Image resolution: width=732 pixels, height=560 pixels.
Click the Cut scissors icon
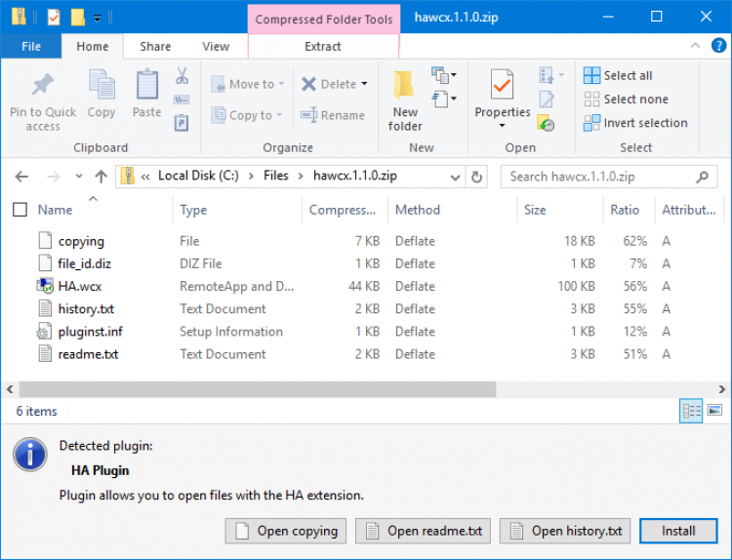click(x=182, y=76)
